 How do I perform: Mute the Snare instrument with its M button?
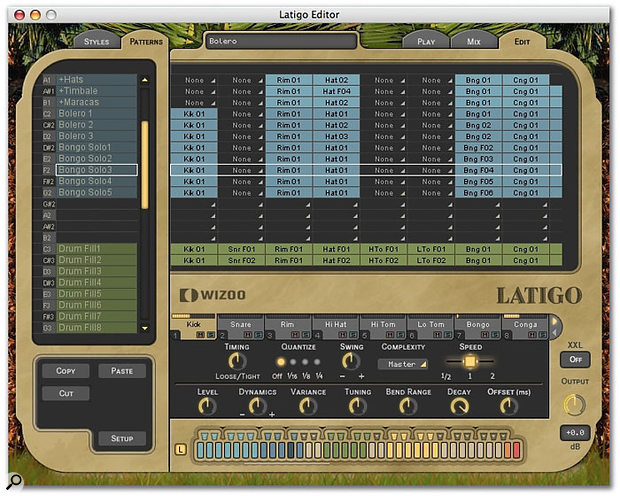tap(248, 335)
